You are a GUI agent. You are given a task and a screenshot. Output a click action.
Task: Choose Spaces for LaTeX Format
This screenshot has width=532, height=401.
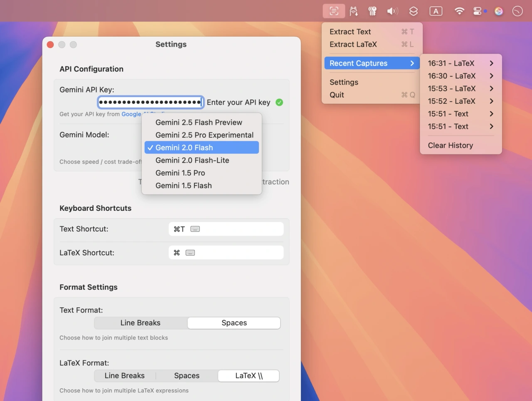pos(187,376)
